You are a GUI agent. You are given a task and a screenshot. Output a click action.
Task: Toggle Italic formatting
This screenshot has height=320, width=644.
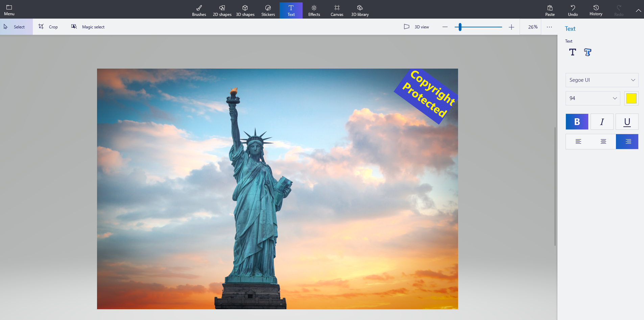tap(602, 122)
